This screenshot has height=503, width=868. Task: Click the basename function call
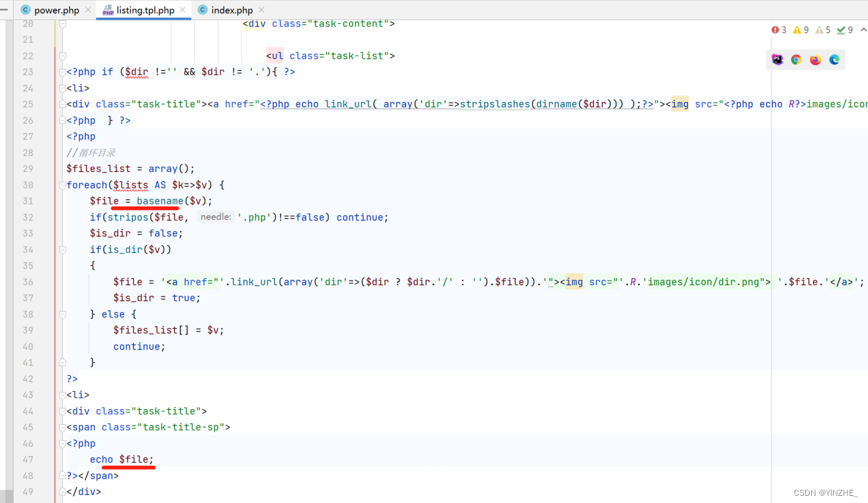coord(160,201)
